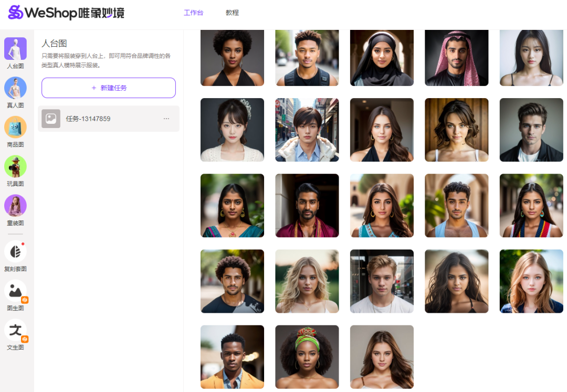Switch to the 工作台 tab

pos(193,13)
